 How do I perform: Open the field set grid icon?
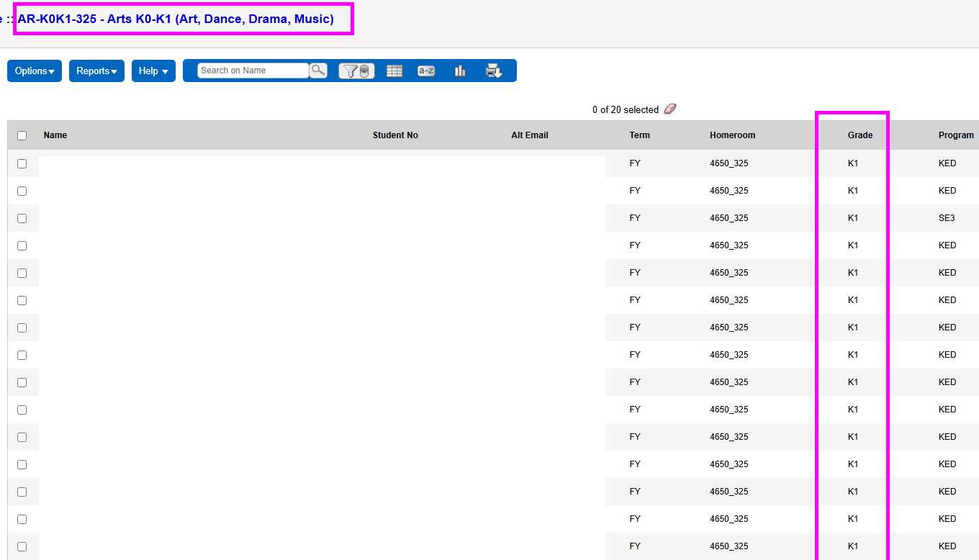coord(394,71)
